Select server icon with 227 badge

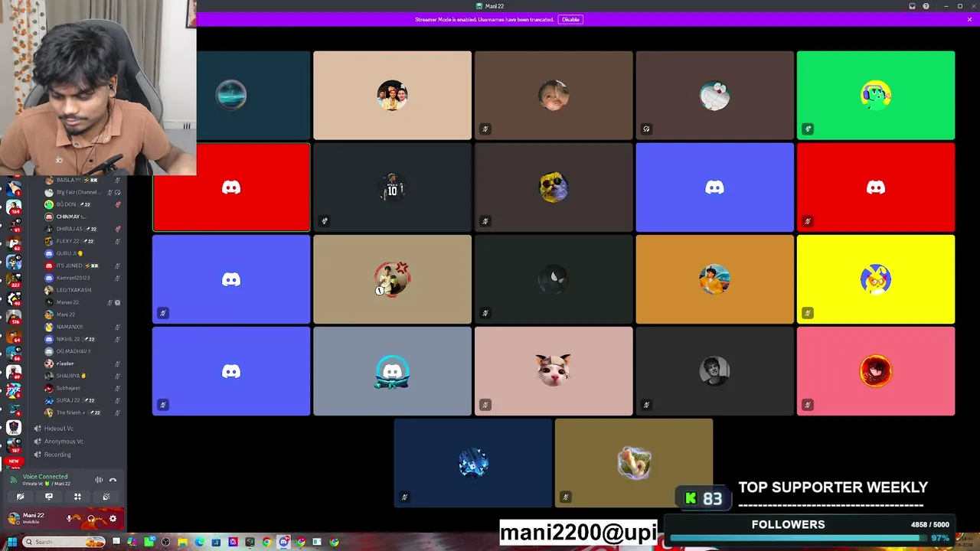(x=14, y=281)
